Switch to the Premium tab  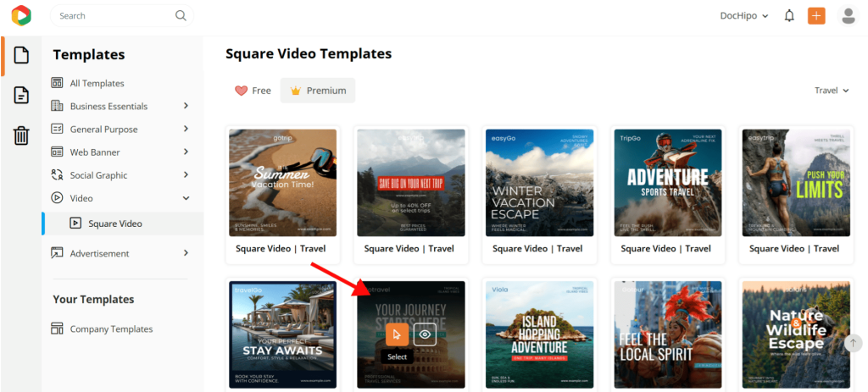318,91
